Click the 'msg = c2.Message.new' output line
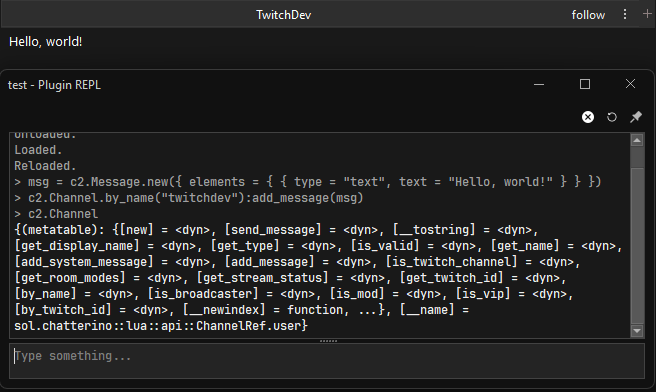The image size is (656, 392). (x=308, y=182)
